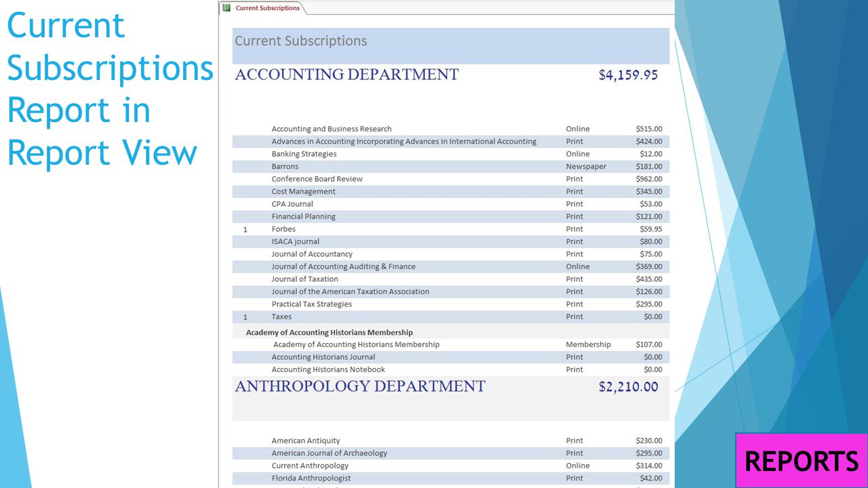Click the quantity 1 beside Forbes
The height and width of the screenshot is (488, 868).
point(245,230)
